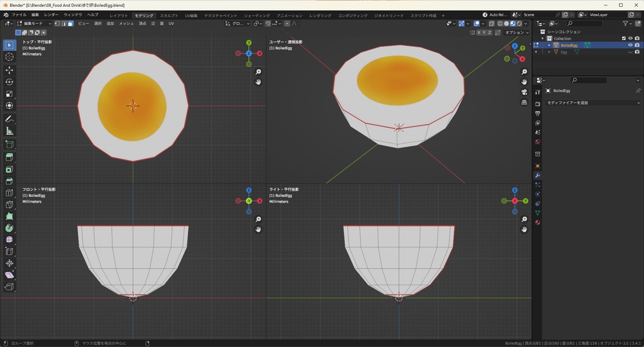Open the オプション dropdown
Screen dimensions: 644x347
(516, 32)
